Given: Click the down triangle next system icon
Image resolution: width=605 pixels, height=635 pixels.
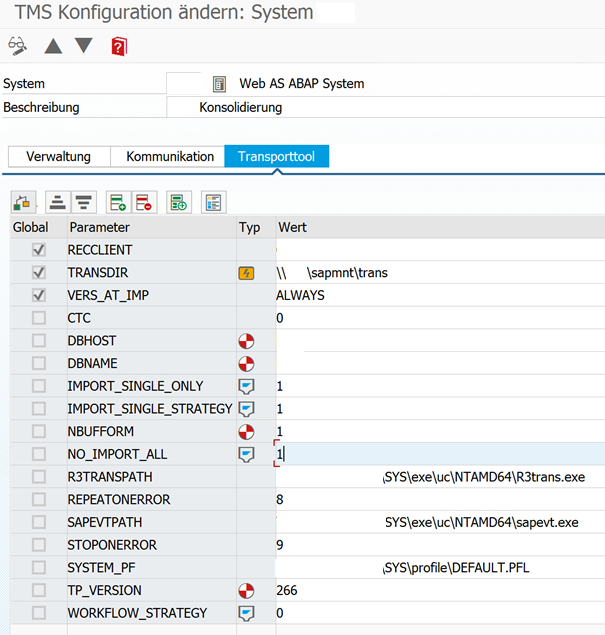Looking at the screenshot, I should [x=84, y=46].
